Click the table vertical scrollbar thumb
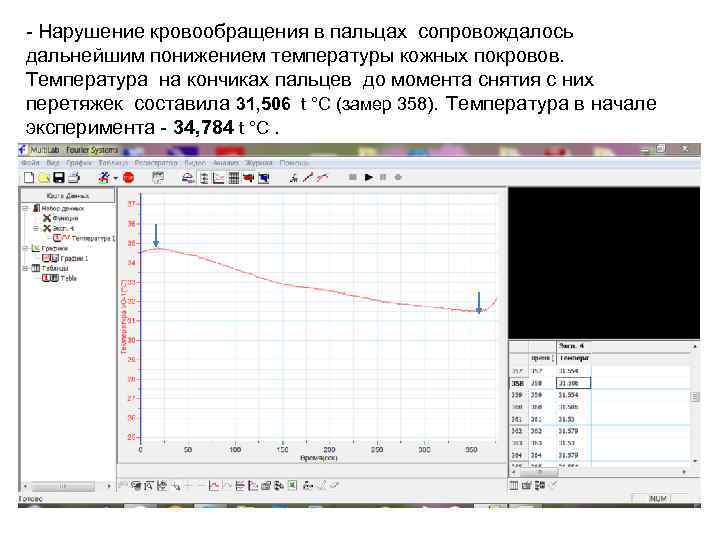Image resolution: width=720 pixels, height=540 pixels. 695,397
